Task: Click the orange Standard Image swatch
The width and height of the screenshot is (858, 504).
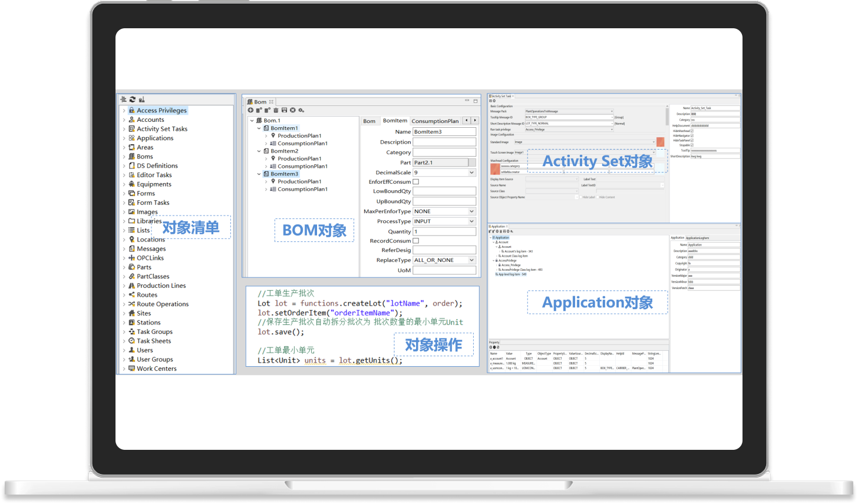Action: (x=660, y=142)
